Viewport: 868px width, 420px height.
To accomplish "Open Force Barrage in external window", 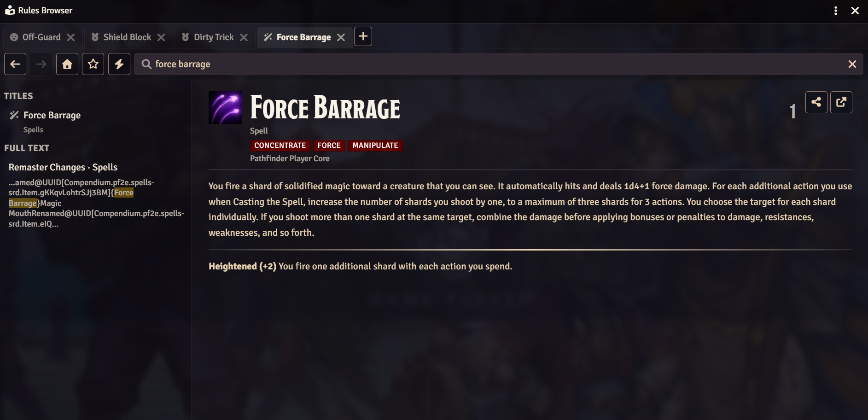I will 841,102.
